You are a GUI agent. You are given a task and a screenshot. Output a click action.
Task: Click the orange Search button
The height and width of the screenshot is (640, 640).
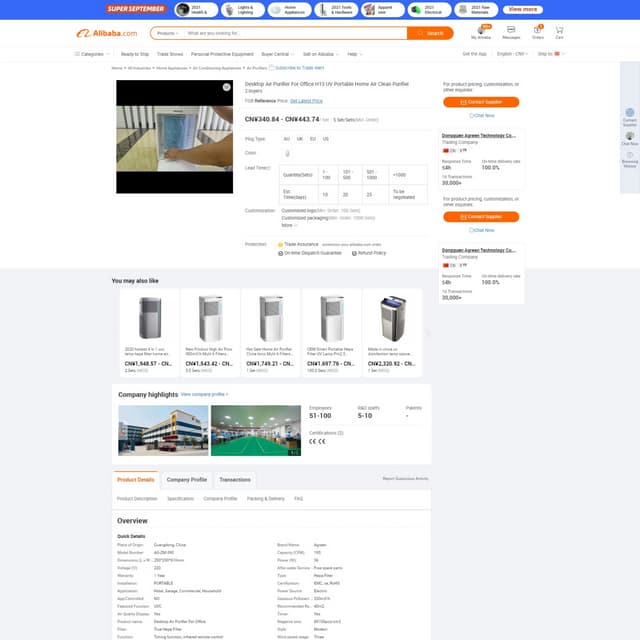(430, 33)
